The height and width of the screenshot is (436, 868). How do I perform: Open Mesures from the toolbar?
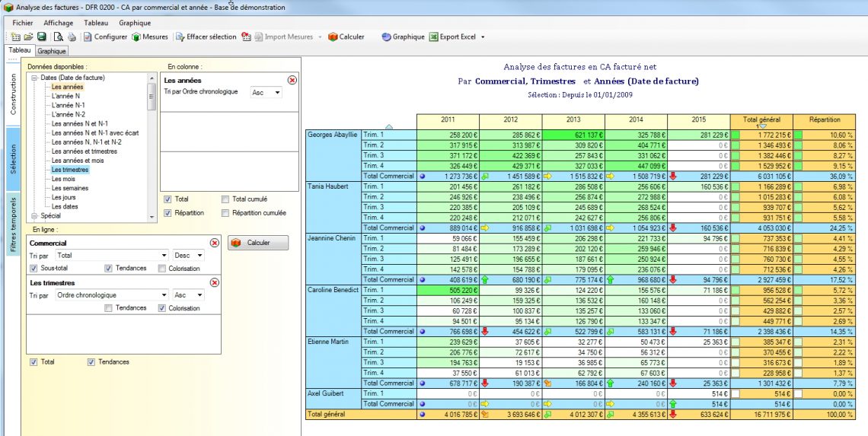coord(150,37)
